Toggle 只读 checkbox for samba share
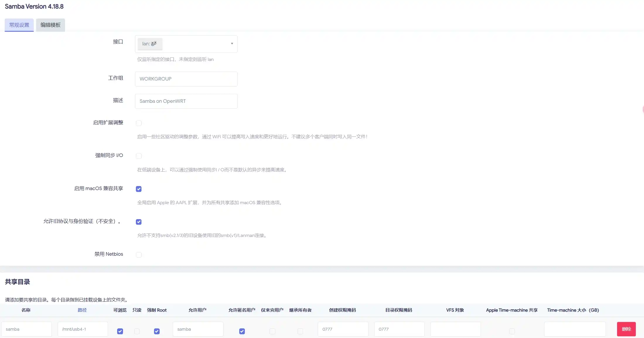 pyautogui.click(x=137, y=331)
